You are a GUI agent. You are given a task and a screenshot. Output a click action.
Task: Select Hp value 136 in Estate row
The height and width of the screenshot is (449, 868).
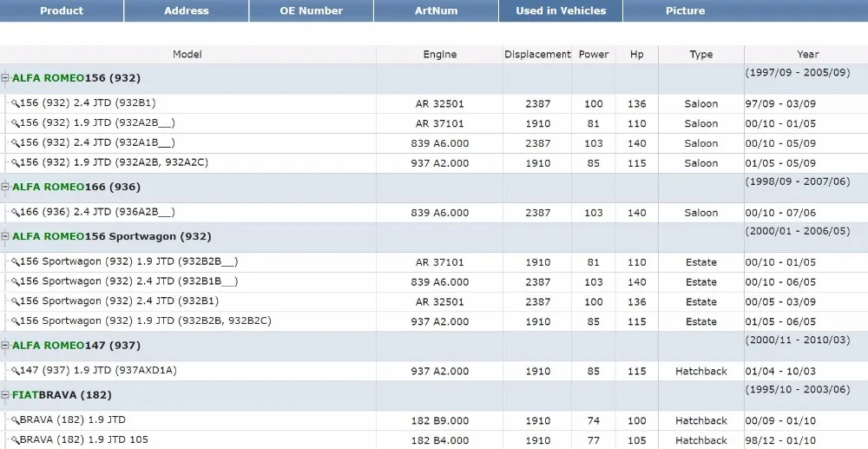click(x=636, y=302)
